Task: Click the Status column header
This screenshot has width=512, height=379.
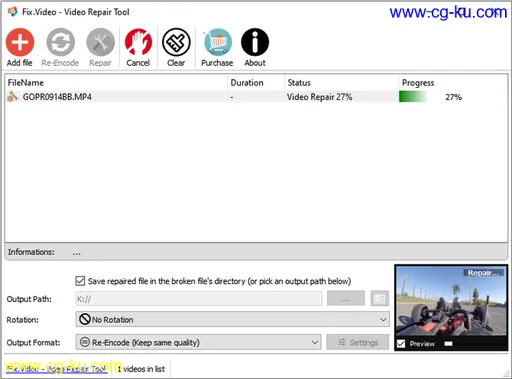Action: pos(341,83)
